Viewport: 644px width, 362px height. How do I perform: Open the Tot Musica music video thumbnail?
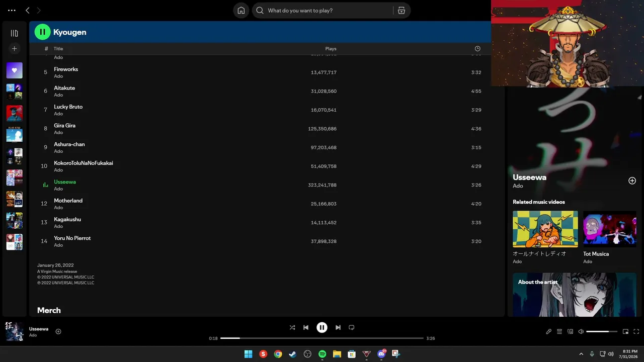point(610,229)
